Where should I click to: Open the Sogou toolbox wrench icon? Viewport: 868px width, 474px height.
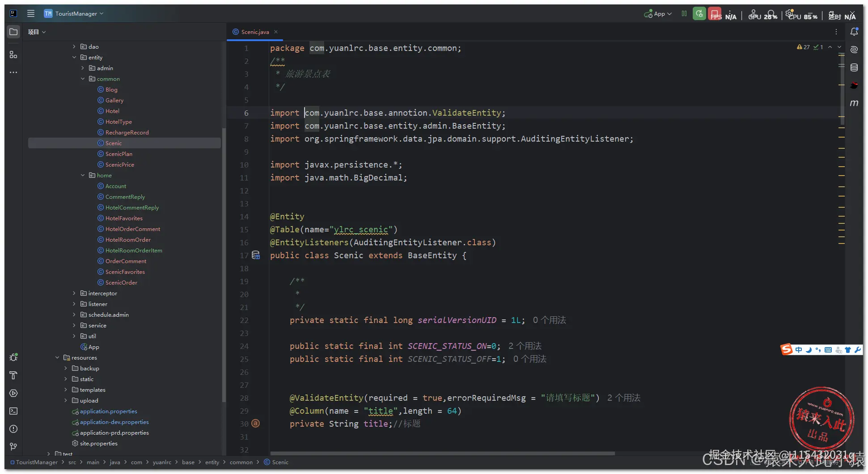coord(857,350)
